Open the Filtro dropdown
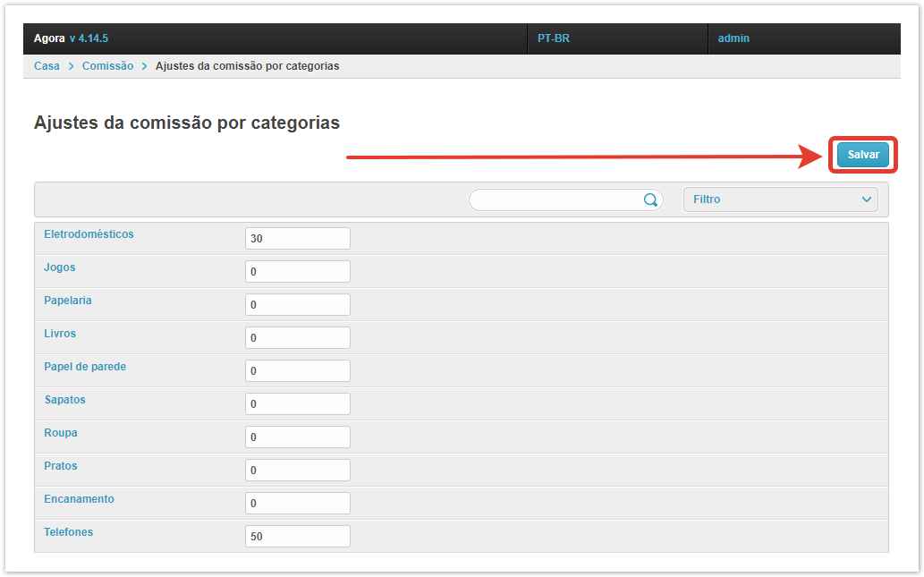924x577 pixels. point(780,199)
